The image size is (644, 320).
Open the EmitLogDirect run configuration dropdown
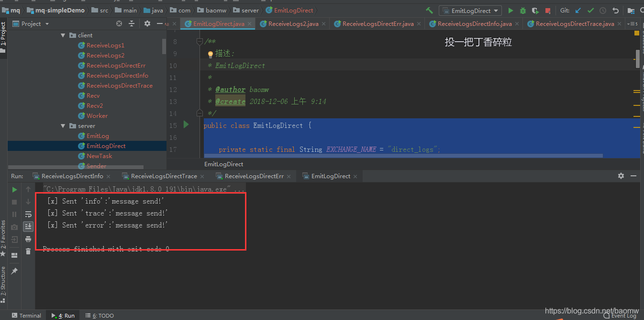point(470,11)
